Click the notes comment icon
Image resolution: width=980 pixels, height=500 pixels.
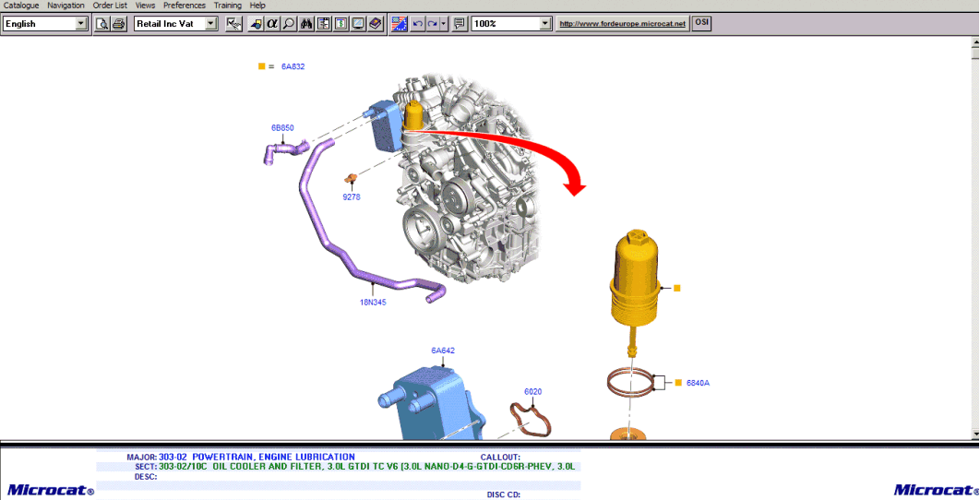(460, 24)
